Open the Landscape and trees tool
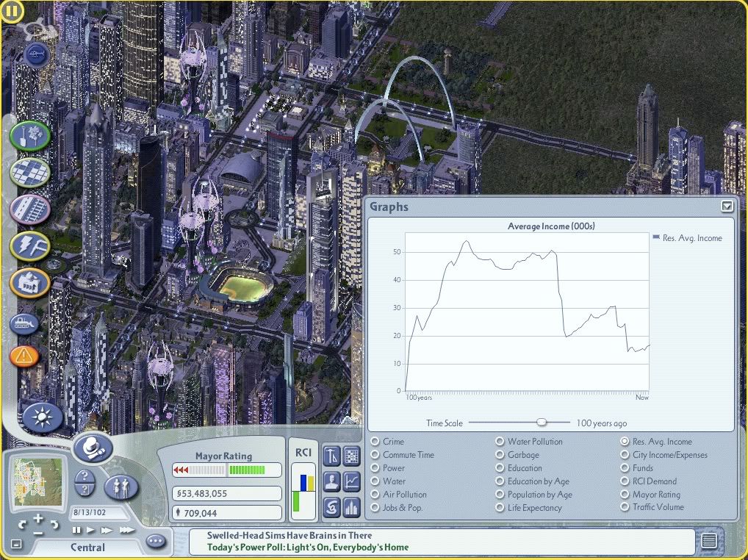The image size is (748, 560). (30, 136)
